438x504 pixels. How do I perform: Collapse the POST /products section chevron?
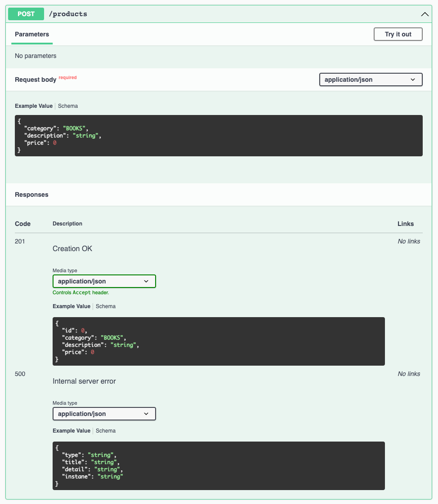[425, 14]
